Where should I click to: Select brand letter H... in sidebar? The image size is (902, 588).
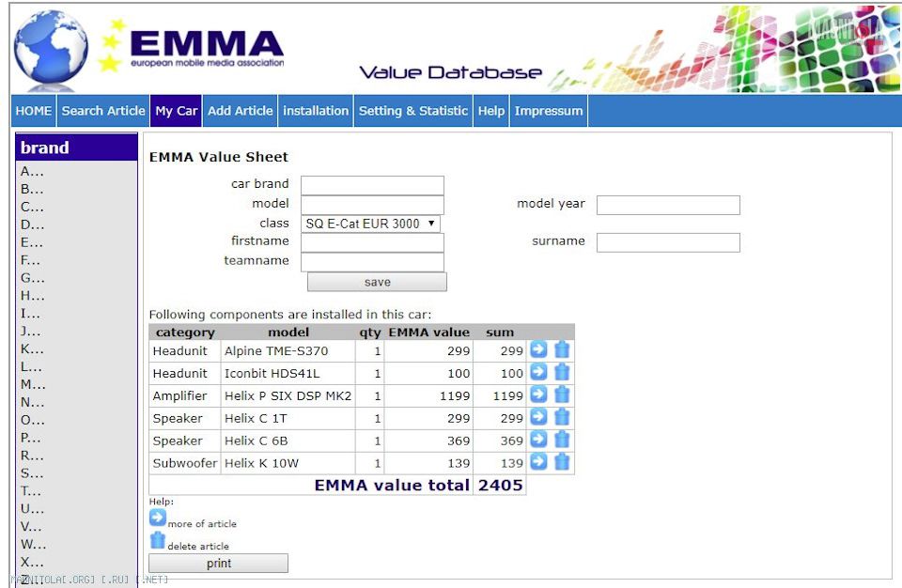click(x=33, y=296)
